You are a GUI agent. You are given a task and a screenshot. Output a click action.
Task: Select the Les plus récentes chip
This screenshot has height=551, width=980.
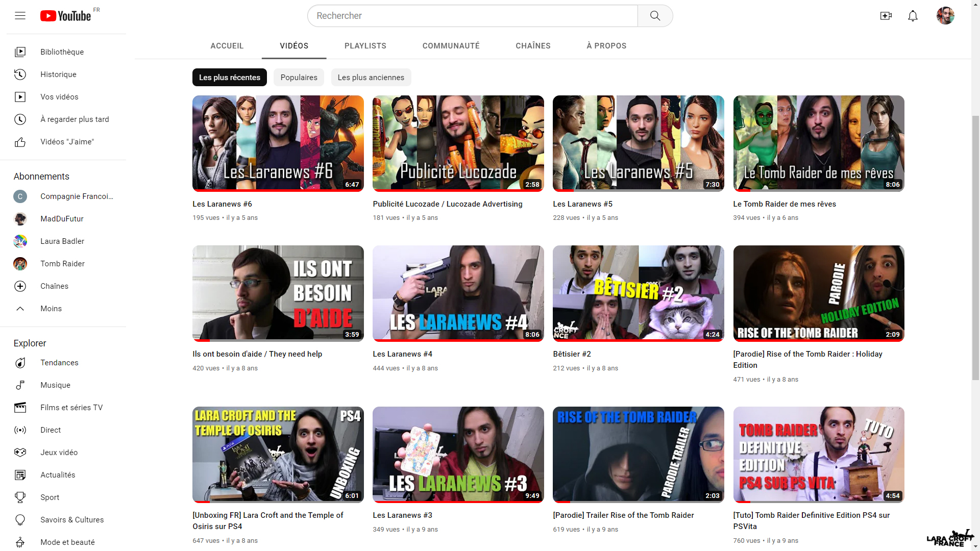(x=229, y=78)
